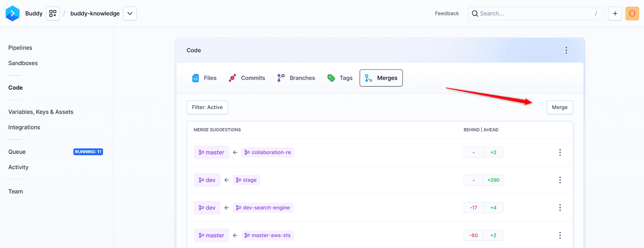
Task: Open the Filter: Active dropdown
Action: coord(207,107)
